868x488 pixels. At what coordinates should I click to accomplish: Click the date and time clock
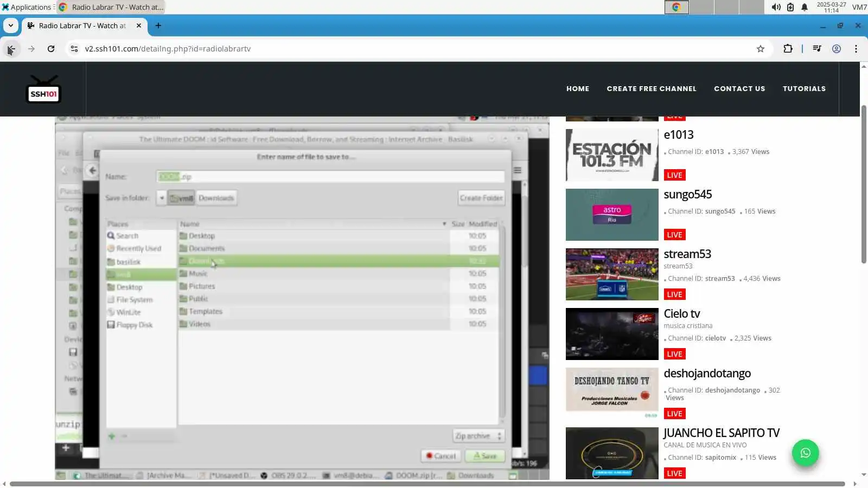(x=831, y=7)
